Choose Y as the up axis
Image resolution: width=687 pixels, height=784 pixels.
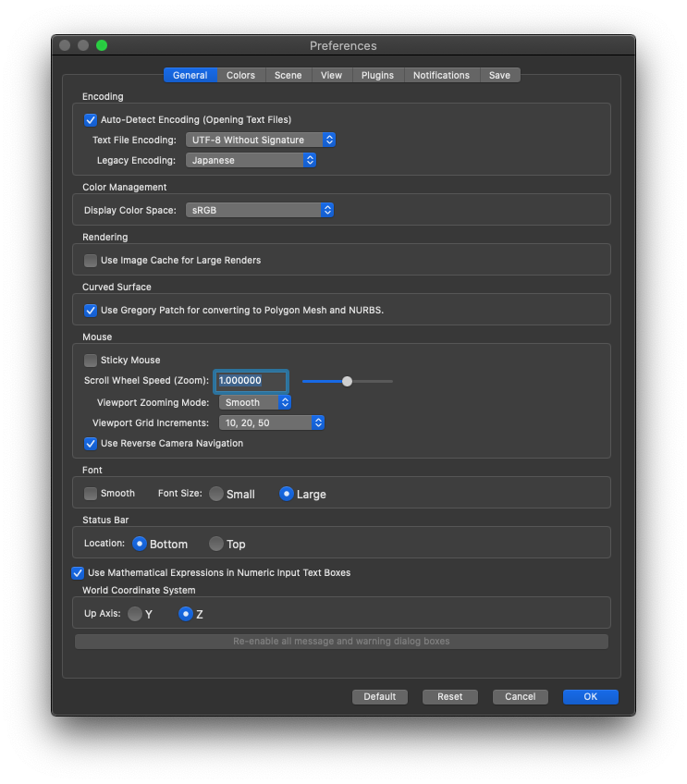pyautogui.click(x=135, y=614)
